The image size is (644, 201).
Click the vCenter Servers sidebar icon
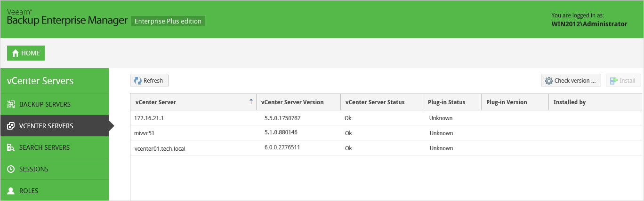[x=11, y=126]
